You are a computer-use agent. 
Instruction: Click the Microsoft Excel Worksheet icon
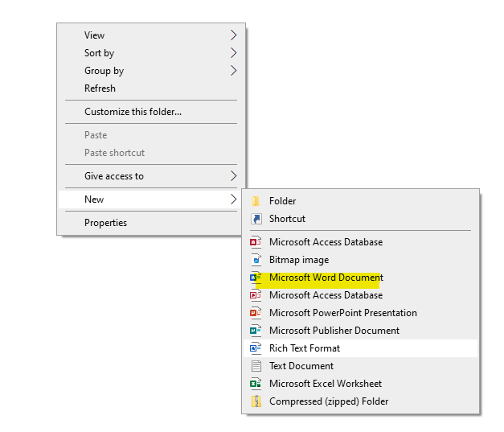256,384
